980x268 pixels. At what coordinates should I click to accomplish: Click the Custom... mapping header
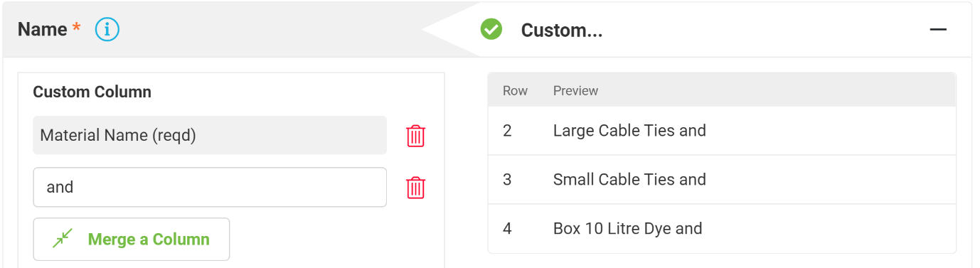[562, 30]
